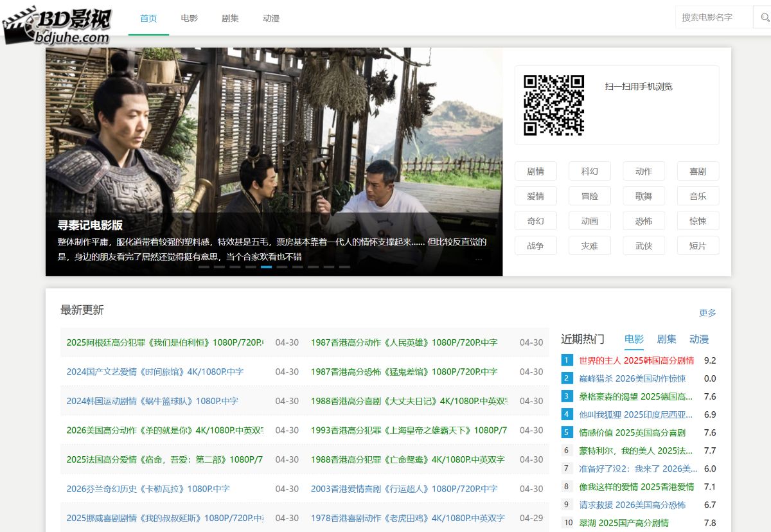The width and height of the screenshot is (771, 532).
Task: Switch to the 剧集 tab in 近期热门
Action: click(x=666, y=339)
